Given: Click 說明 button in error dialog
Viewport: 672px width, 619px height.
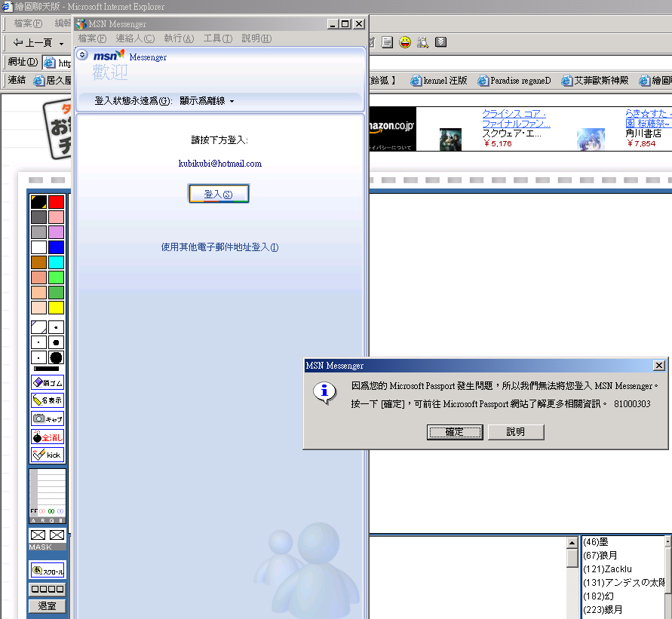Looking at the screenshot, I should tap(516, 432).
